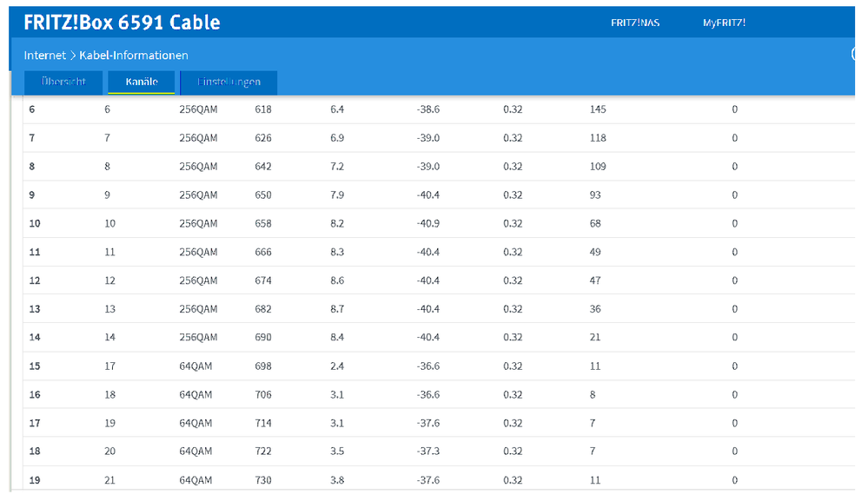Image resolution: width=868 pixels, height=501 pixels.
Task: Select MSE value -40.9
Action: tap(427, 223)
